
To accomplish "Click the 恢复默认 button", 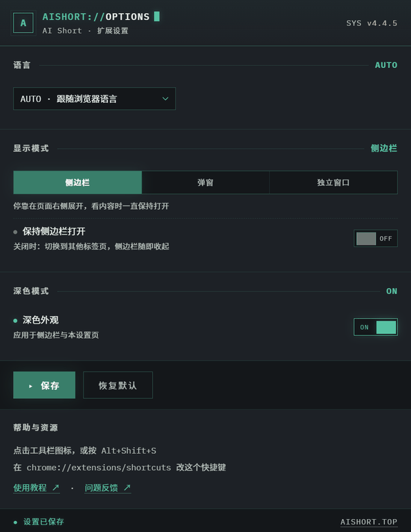I will coord(118,385).
